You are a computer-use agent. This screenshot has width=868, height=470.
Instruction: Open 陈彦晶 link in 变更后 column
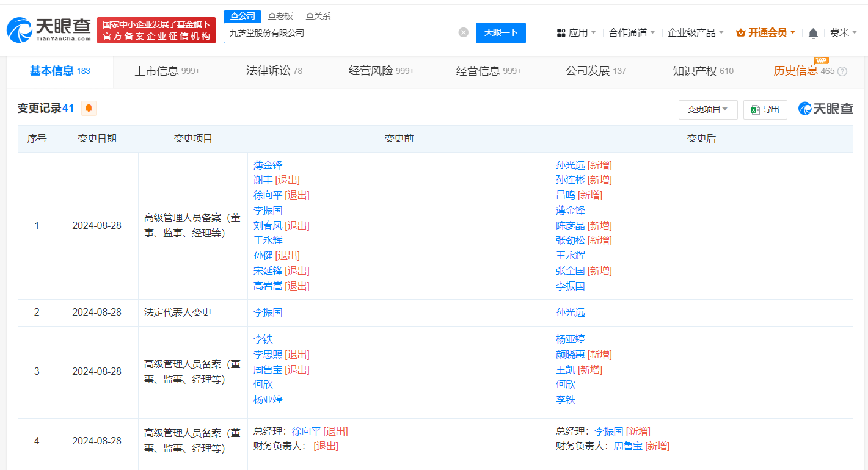(571, 225)
